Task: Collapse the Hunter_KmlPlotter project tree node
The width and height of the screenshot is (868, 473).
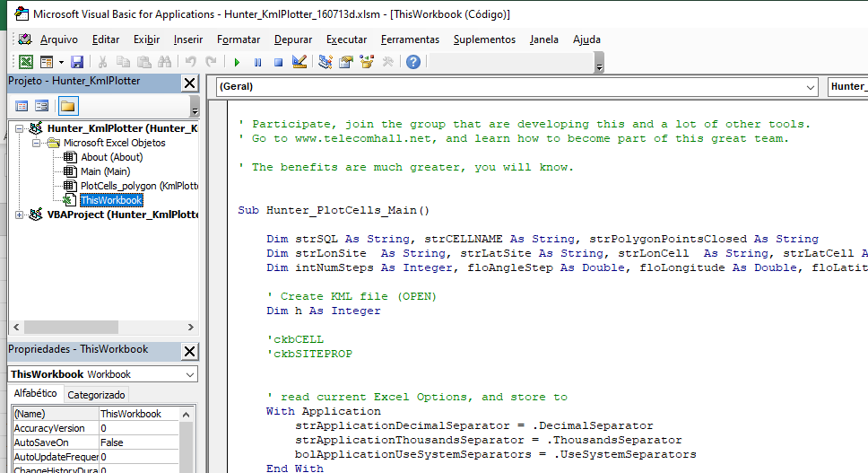Action: click(21, 128)
